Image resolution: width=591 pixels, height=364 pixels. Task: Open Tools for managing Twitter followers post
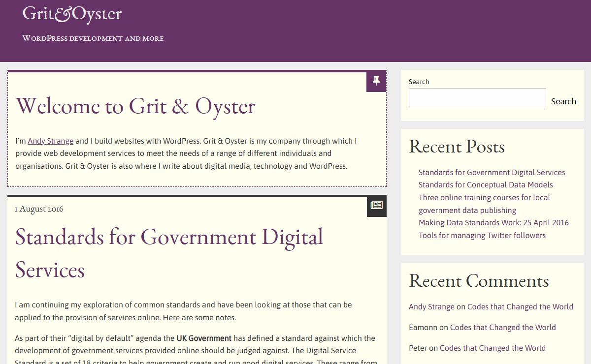(482, 236)
